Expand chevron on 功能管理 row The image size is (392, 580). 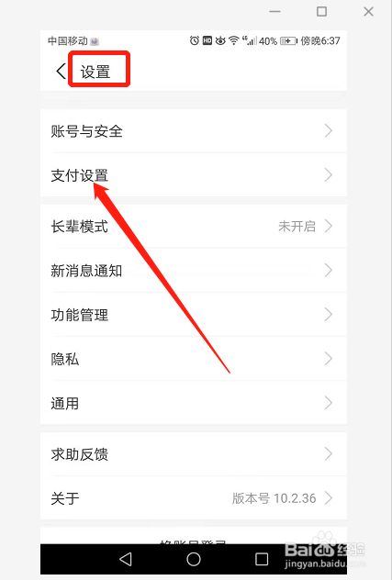[329, 315]
